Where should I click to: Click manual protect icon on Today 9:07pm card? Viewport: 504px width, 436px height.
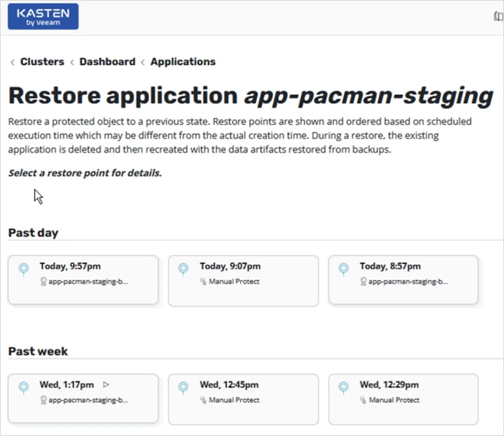(203, 282)
